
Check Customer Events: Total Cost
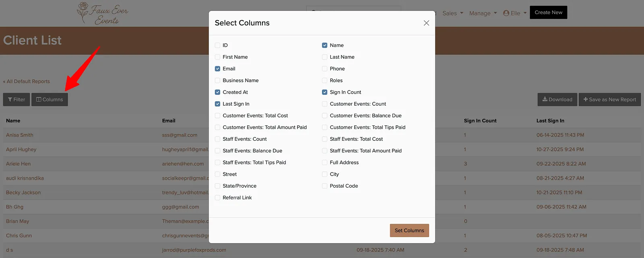(x=217, y=116)
